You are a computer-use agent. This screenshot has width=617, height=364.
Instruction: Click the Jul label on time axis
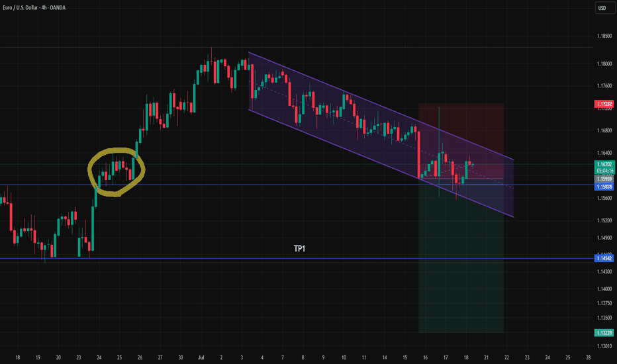coord(201,357)
